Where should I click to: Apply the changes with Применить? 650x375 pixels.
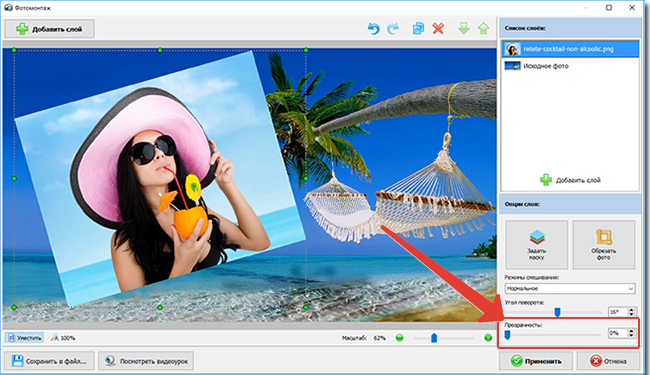pos(536,361)
